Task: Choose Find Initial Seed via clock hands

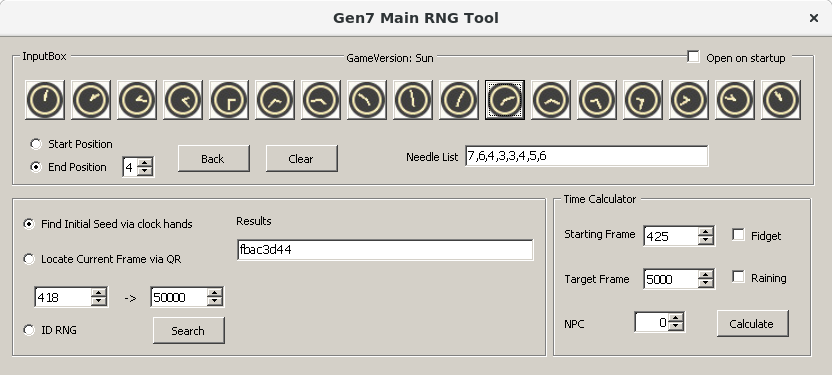Action: pyautogui.click(x=29, y=224)
